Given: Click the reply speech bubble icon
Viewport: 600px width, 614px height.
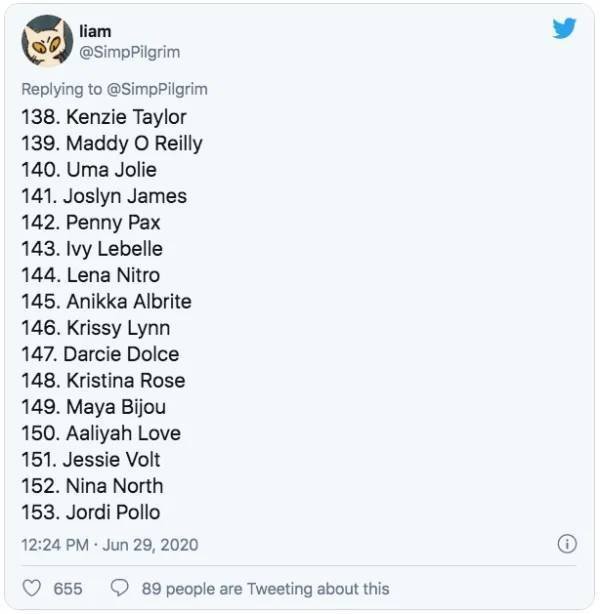Looking at the screenshot, I should pos(119,588).
